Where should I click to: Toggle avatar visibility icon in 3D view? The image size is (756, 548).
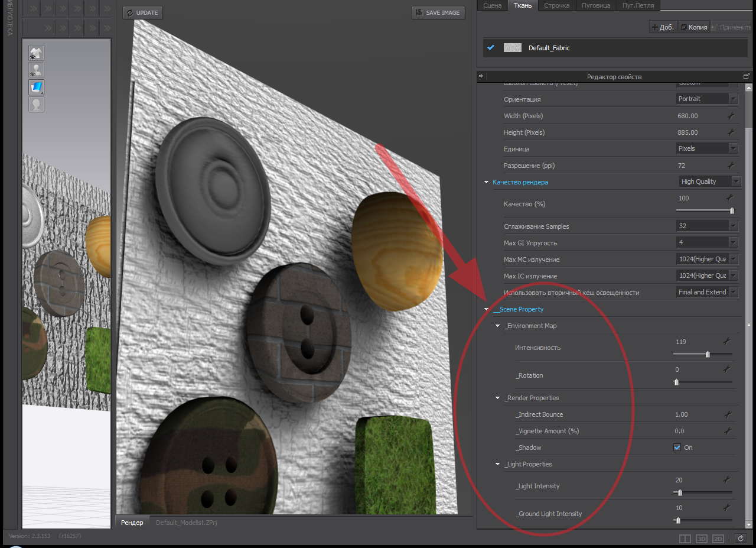37,70
